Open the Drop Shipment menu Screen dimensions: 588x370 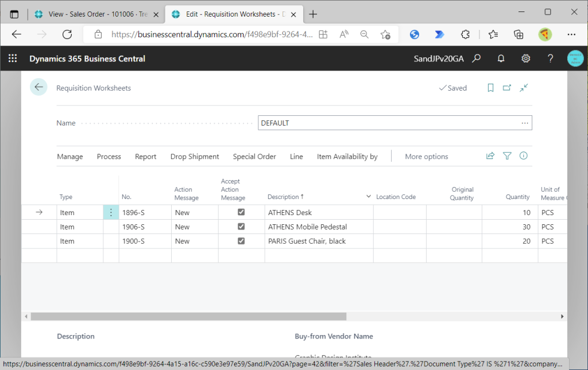[195, 157]
